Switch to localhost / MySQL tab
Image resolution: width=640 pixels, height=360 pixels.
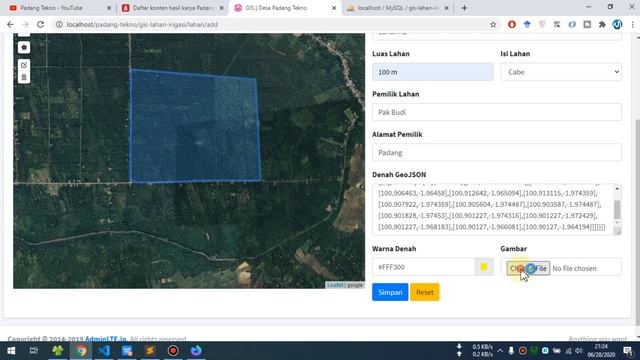[398, 8]
